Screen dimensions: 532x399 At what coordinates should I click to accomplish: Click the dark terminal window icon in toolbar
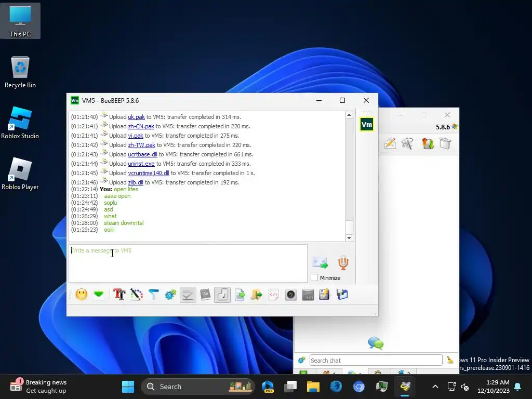coord(308,294)
